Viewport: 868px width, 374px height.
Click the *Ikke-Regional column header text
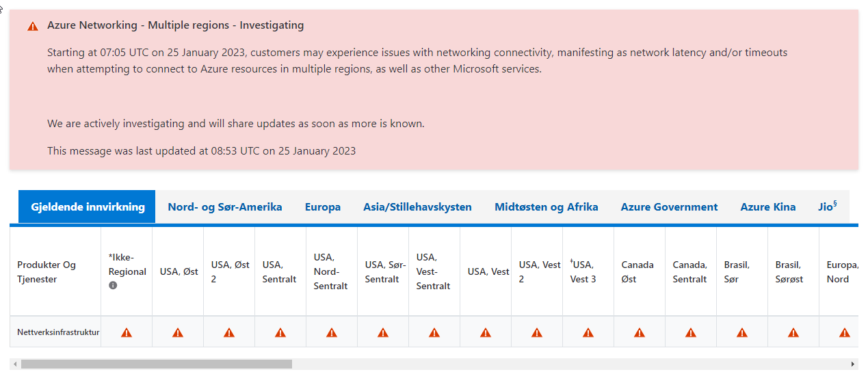click(127, 265)
